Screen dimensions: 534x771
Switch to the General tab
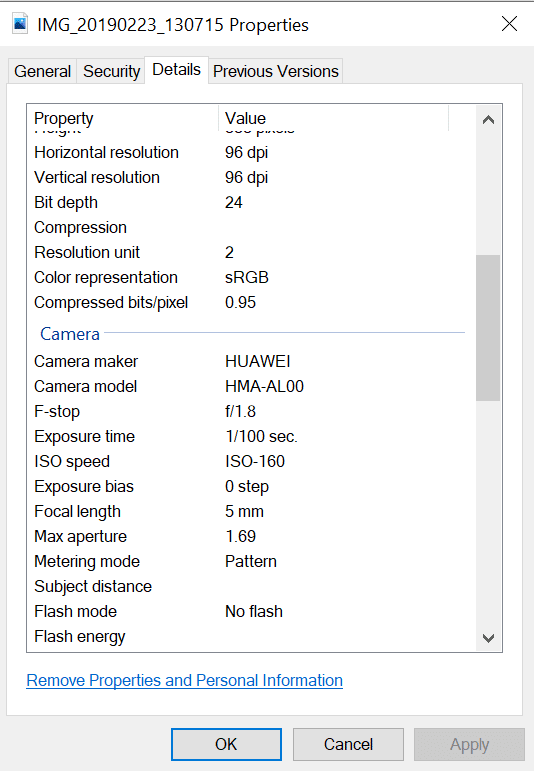43,71
